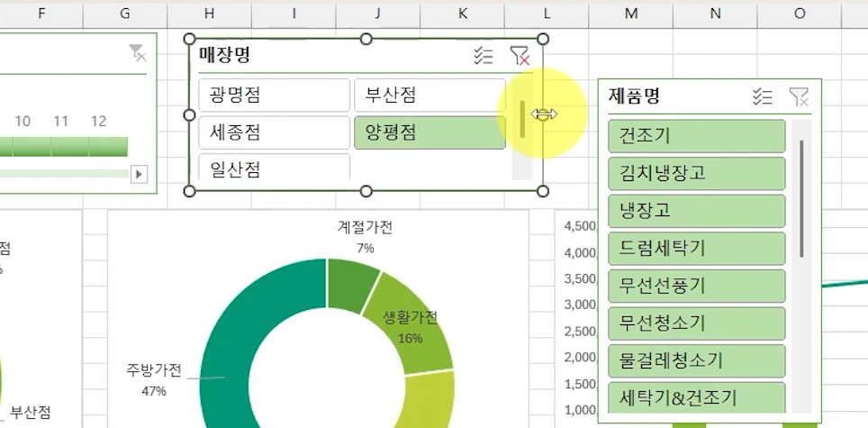Click horizontal scrollbar track in month slicer
868x428 pixels.
[x=64, y=174]
